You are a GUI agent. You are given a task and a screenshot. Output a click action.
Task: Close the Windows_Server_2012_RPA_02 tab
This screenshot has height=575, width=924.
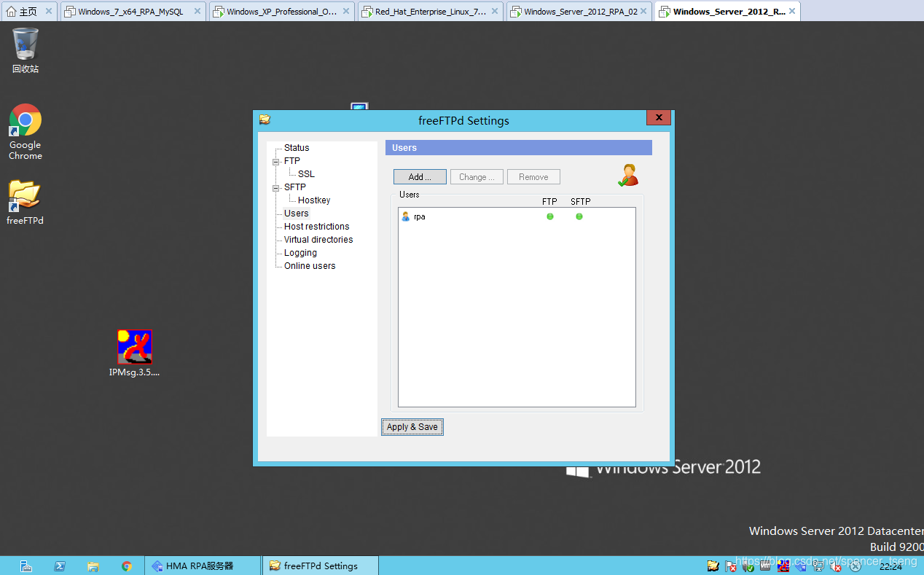coord(643,12)
